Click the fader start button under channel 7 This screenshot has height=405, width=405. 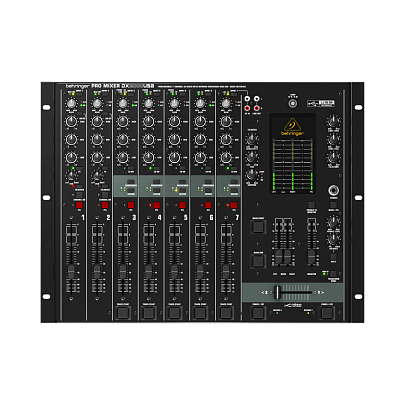(x=226, y=313)
